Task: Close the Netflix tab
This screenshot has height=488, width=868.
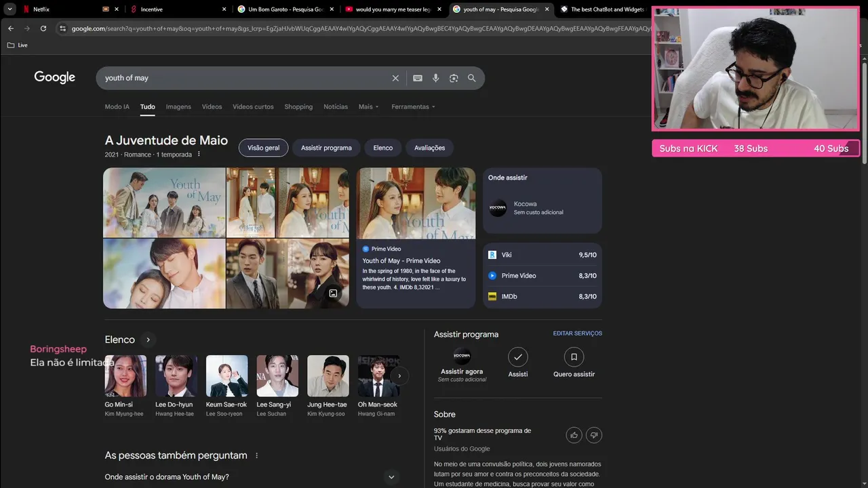Action: (117, 9)
